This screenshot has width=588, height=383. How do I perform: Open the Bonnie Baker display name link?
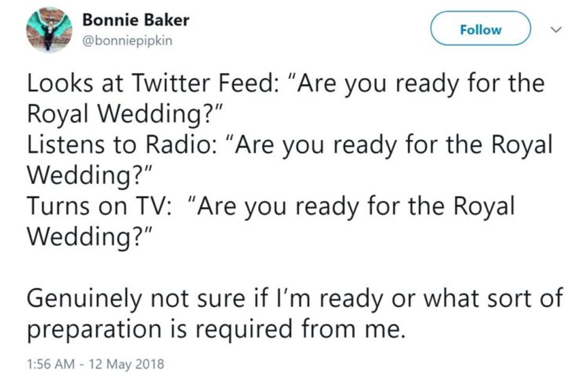pos(136,20)
